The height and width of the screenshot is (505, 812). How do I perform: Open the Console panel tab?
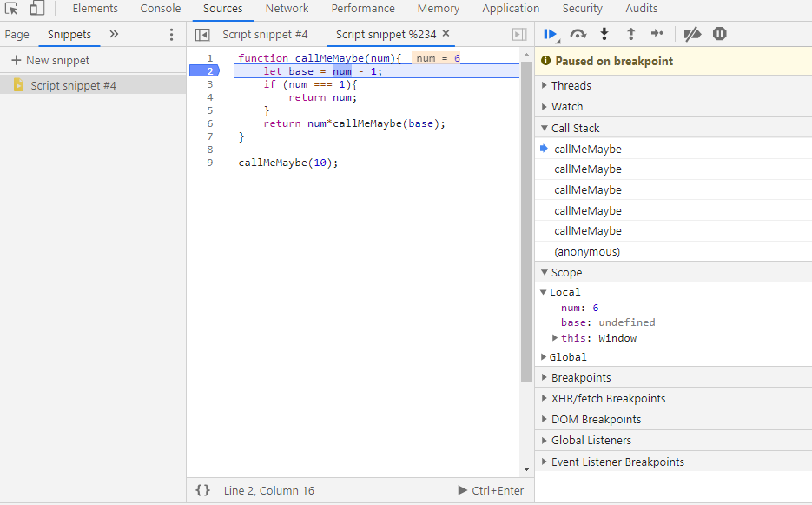click(161, 9)
